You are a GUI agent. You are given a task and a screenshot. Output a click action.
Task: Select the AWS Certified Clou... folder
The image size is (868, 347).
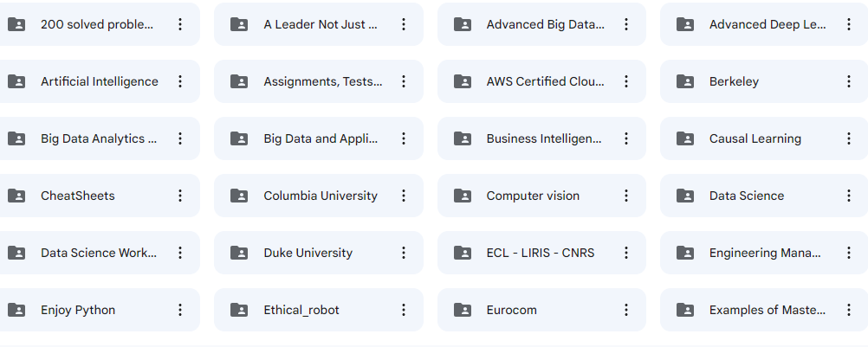pos(545,81)
